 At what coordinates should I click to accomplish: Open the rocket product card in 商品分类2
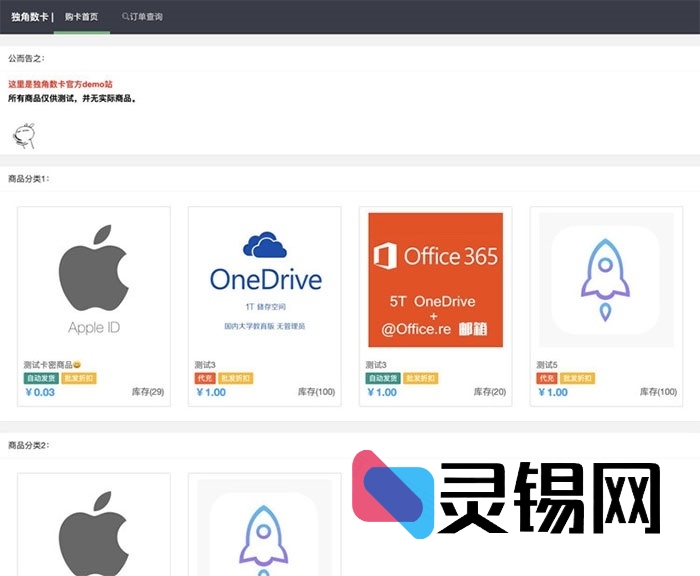point(265,525)
